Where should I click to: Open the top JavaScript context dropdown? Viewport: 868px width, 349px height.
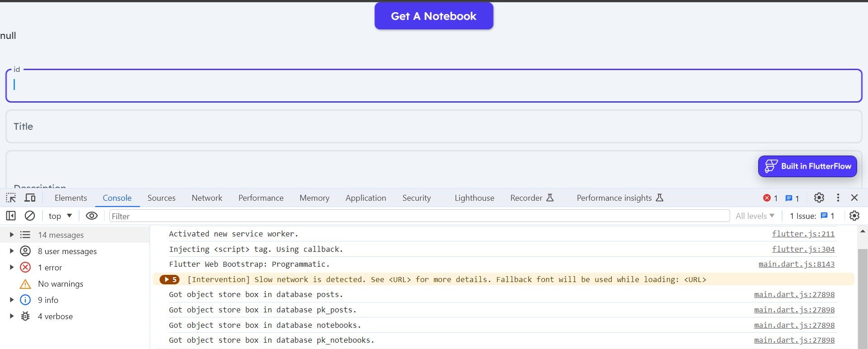[60, 216]
